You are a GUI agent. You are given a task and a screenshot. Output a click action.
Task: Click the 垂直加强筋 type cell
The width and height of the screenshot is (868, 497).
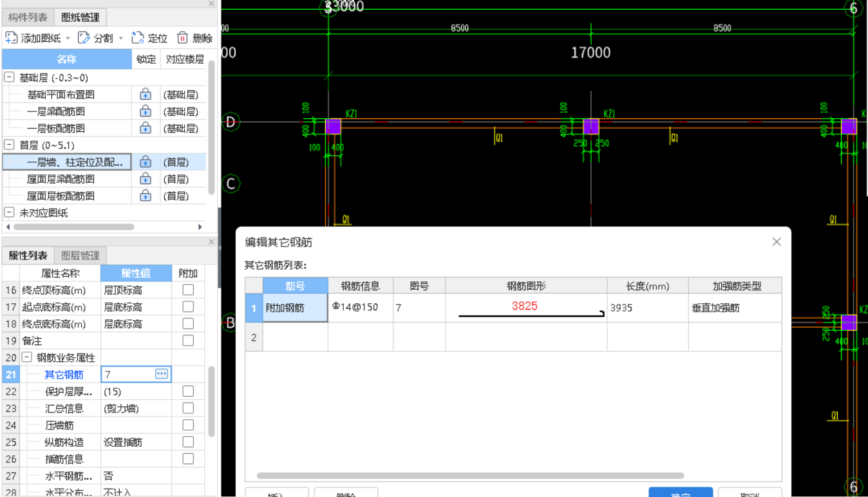click(735, 308)
